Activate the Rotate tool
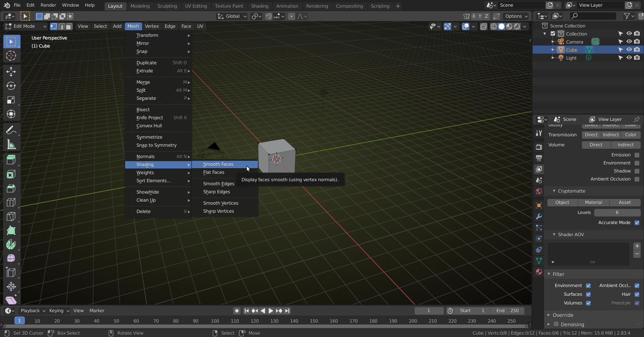The image size is (644, 337). [x=11, y=86]
